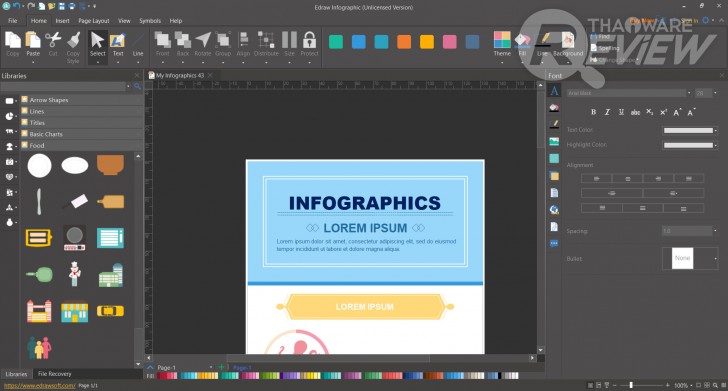Apply the green quick style swatch

tap(336, 42)
